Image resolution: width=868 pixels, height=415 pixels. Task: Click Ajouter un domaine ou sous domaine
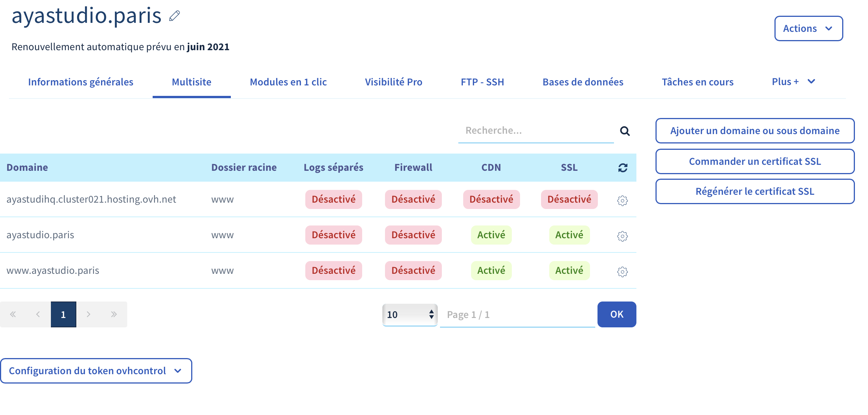755,131
